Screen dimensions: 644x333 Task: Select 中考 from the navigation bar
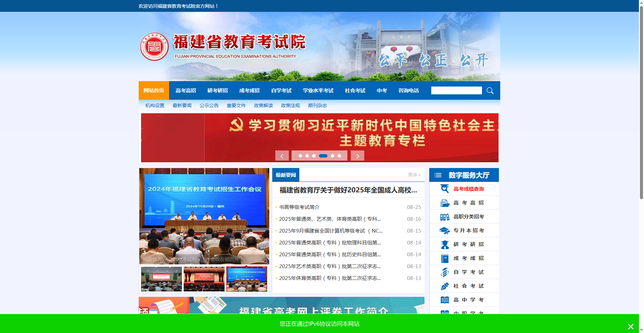[x=382, y=90]
